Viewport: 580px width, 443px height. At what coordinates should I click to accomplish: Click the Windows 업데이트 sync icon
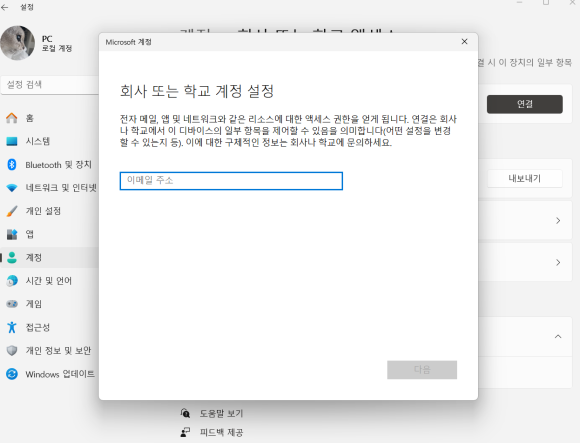(x=12, y=374)
